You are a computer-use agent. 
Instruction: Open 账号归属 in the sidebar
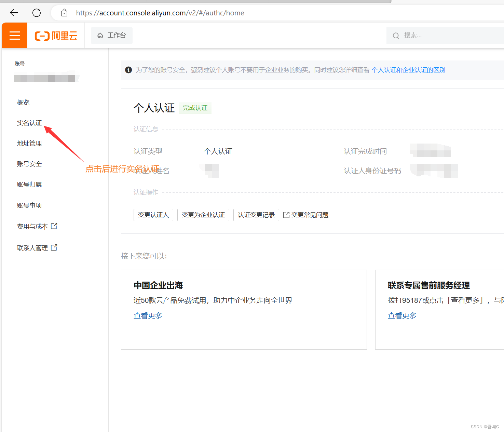29,185
